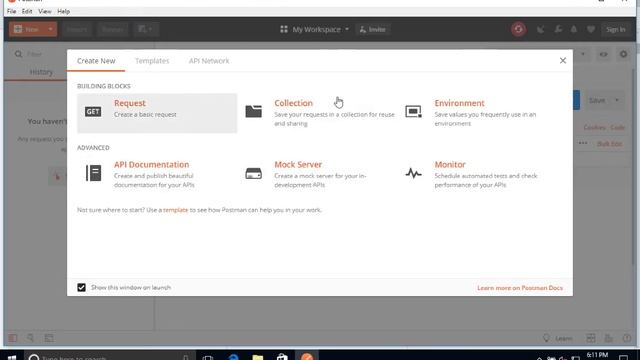Click the API Documentation heading link
The width and height of the screenshot is (640, 360).
(151, 164)
